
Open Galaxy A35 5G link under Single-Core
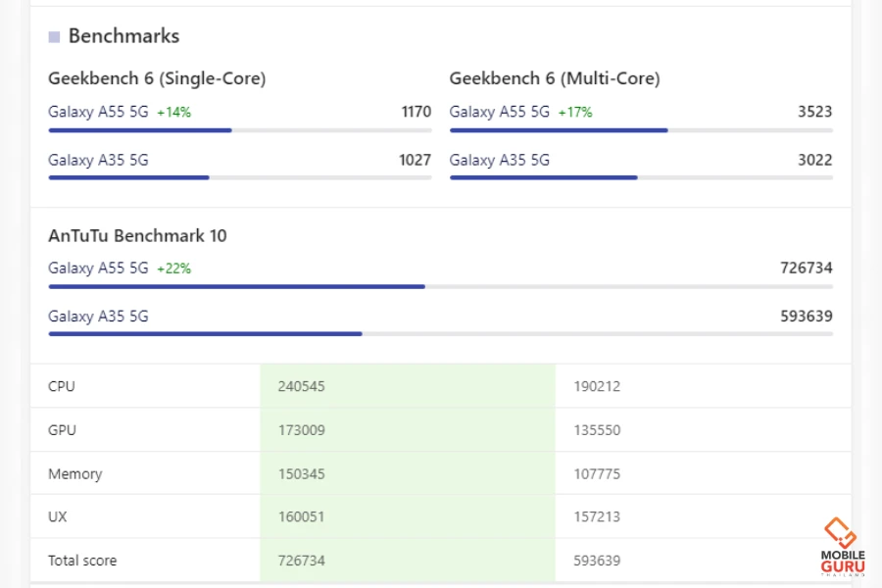(x=98, y=160)
